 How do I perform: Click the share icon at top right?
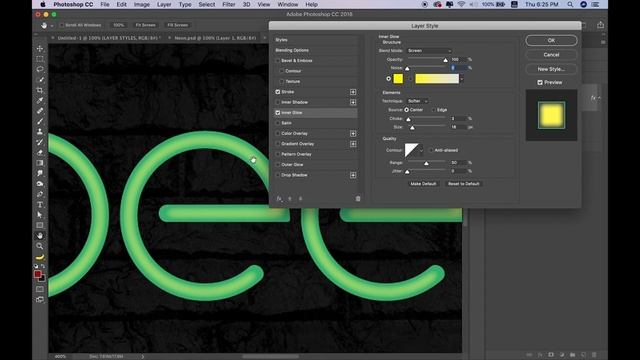[600, 25]
